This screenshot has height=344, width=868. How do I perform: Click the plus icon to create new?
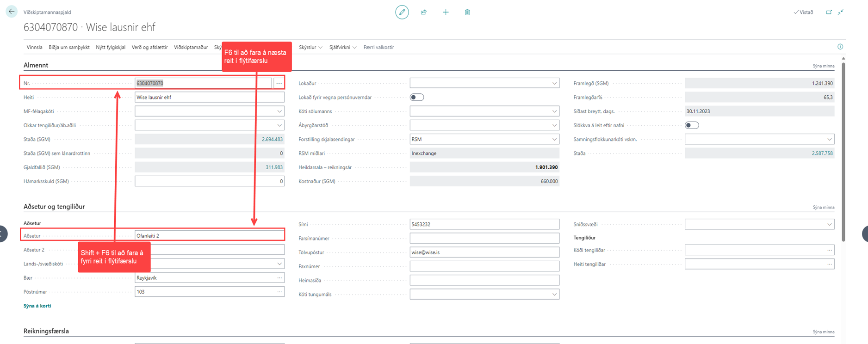446,12
